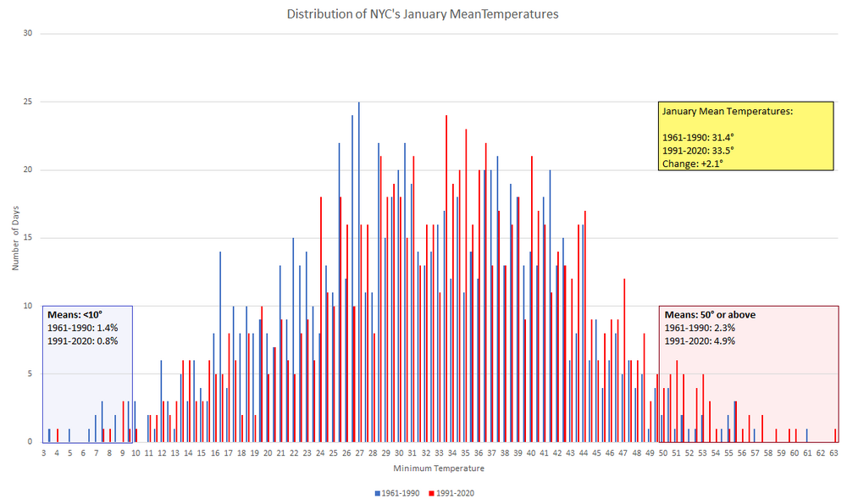This screenshot has height=504, width=847.
Task: Click the '16' tick label on the temperature axis
Action: (215, 453)
